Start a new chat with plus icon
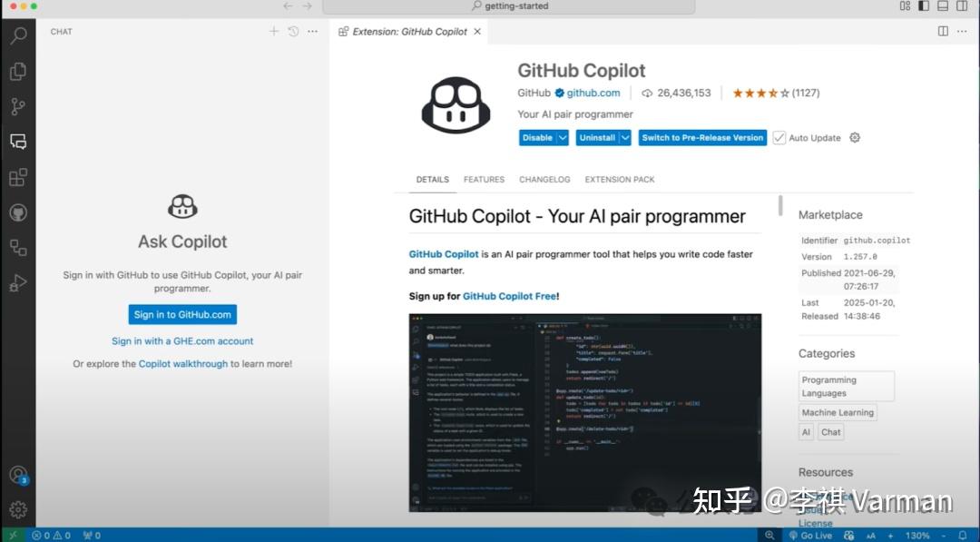The image size is (980, 542). point(274,31)
